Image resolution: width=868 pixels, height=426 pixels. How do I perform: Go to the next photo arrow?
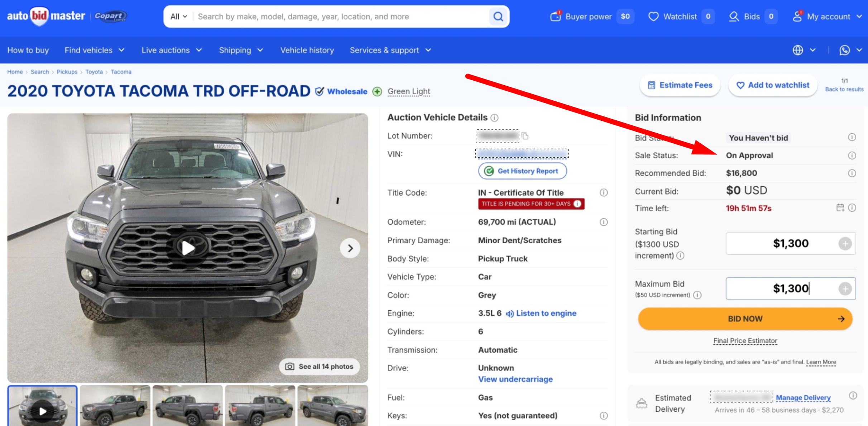coord(350,248)
